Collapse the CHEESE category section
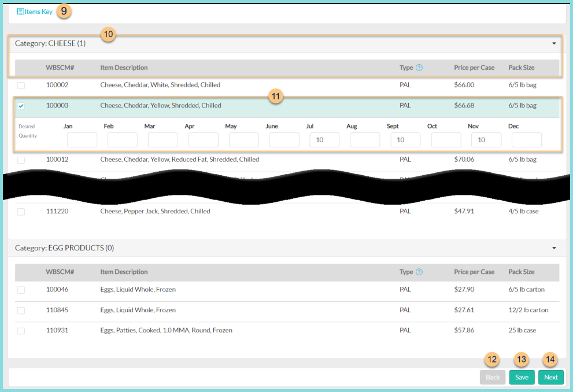Viewport: 573px width, 392px height. pos(553,43)
